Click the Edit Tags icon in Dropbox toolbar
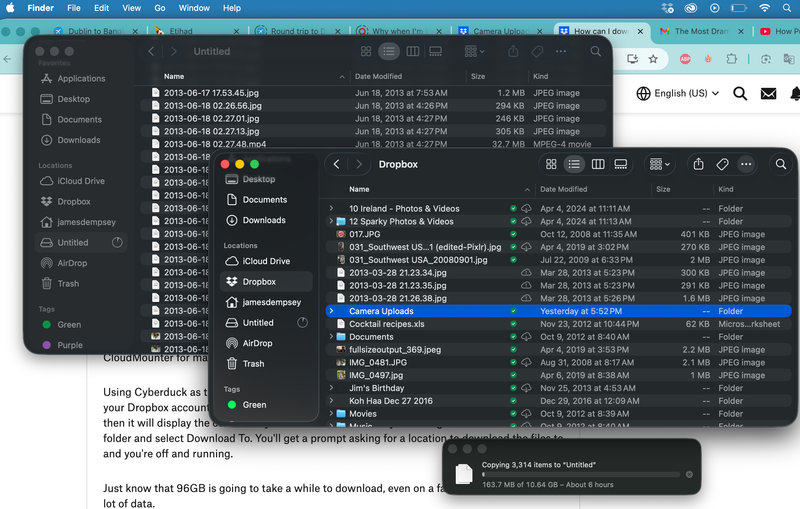800x509 pixels. [722, 164]
